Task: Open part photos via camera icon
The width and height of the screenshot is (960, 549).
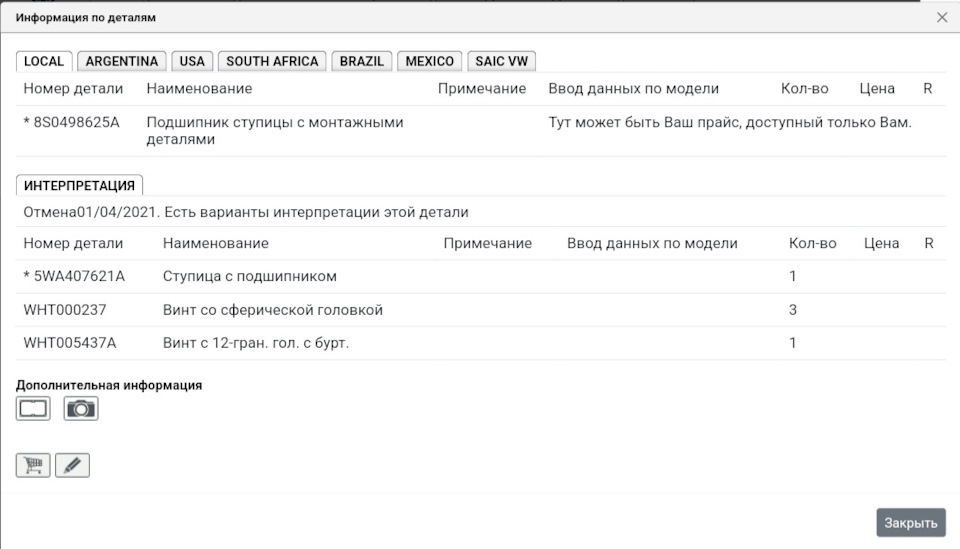Action: [81, 408]
